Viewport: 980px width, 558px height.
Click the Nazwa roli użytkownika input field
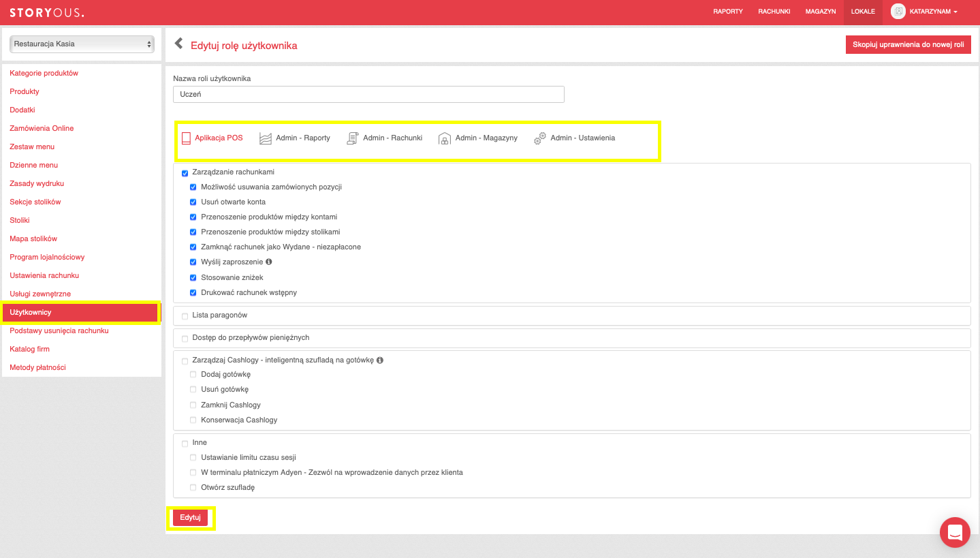368,94
